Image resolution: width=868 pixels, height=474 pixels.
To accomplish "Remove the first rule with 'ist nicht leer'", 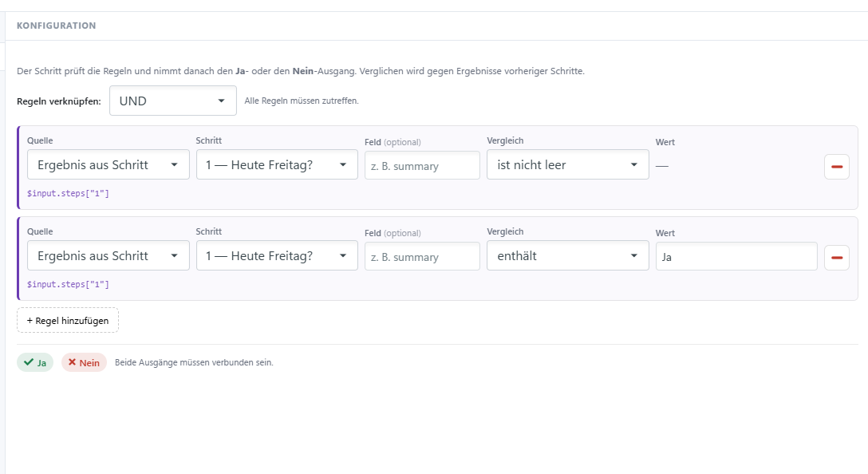I will 836,167.
